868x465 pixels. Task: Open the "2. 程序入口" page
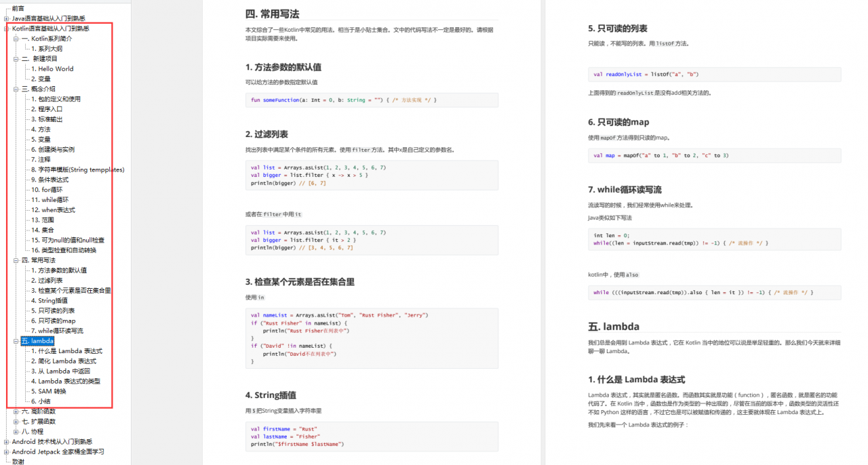click(46, 108)
